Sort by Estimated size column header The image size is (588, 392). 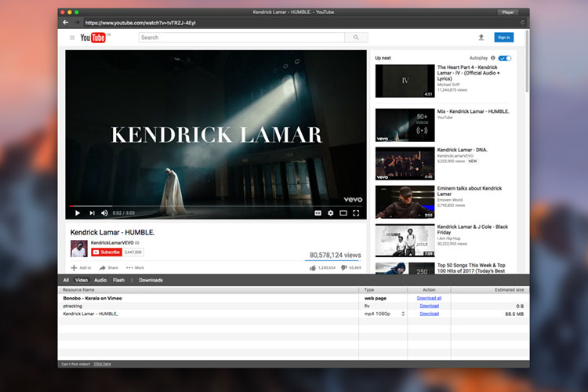click(x=490, y=290)
